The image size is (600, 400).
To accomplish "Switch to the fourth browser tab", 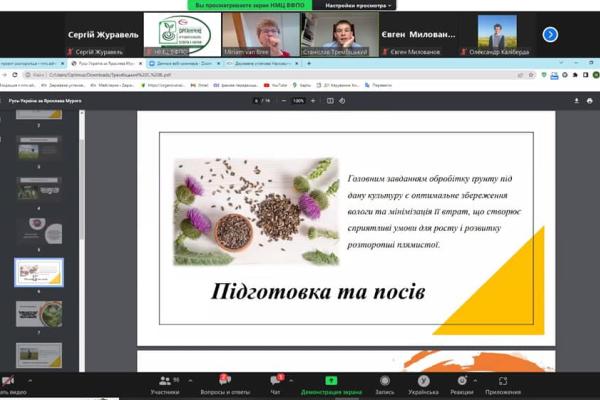I will pyautogui.click(x=262, y=63).
